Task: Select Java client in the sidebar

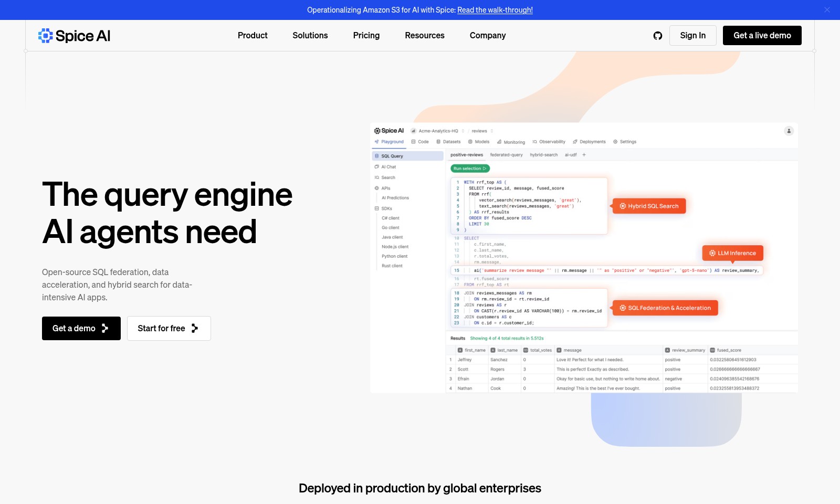Action: point(392,237)
